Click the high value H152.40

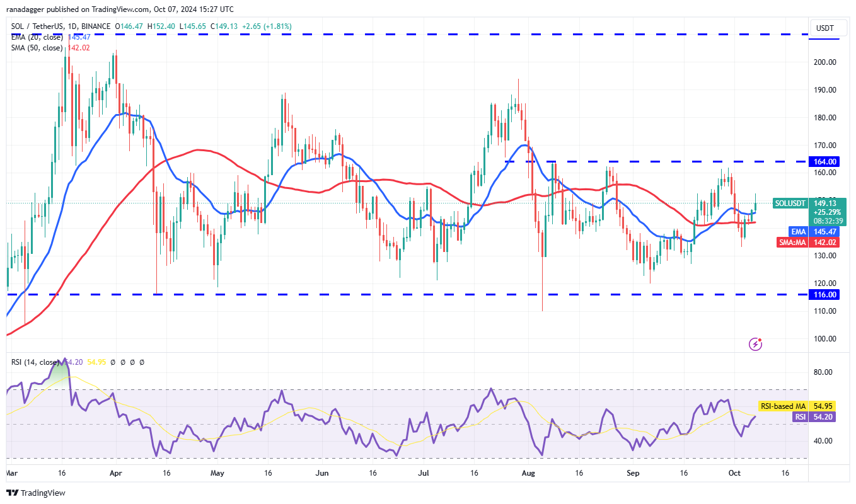(161, 27)
